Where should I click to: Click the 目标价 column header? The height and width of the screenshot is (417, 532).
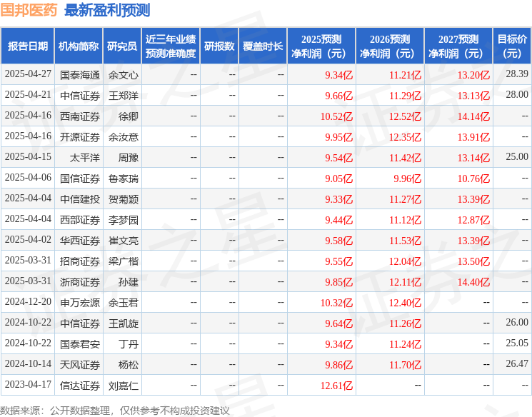[x=512, y=46]
